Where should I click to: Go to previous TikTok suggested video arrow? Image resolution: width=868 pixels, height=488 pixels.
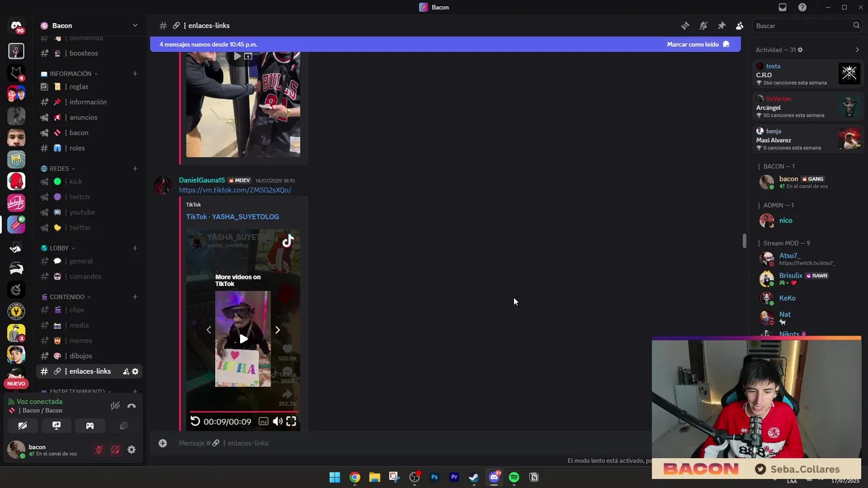208,330
